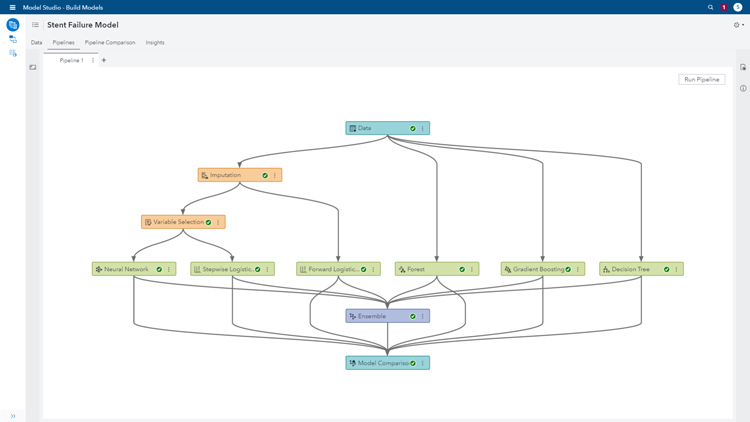
Task: Open the settings gear dropdown
Action: [738, 25]
